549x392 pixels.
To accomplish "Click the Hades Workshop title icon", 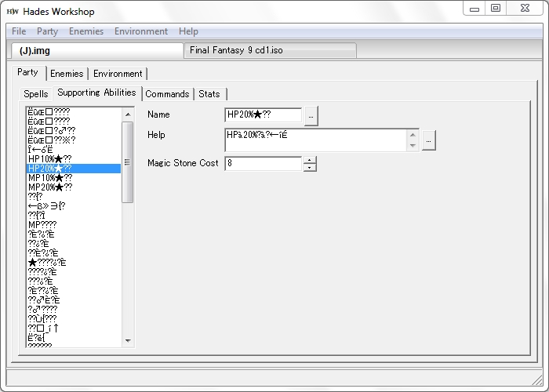I will pyautogui.click(x=13, y=12).
